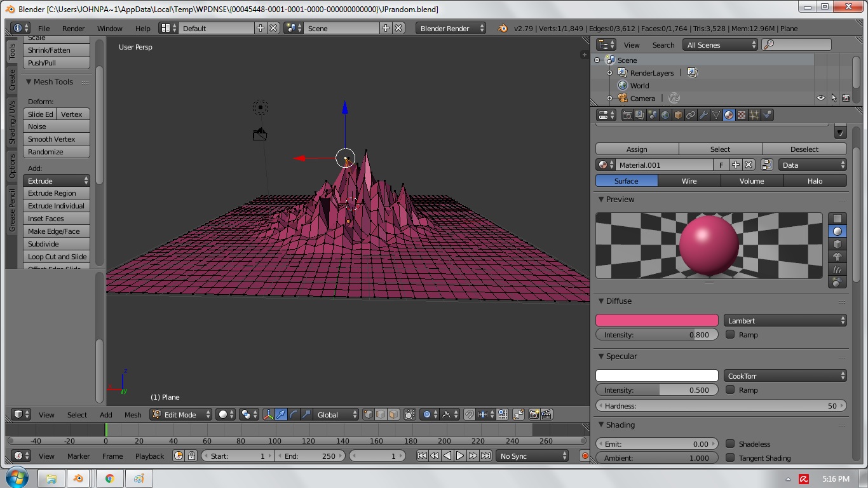868x488 pixels.
Task: Enable Tangent Shading checkbox
Action: (731, 458)
